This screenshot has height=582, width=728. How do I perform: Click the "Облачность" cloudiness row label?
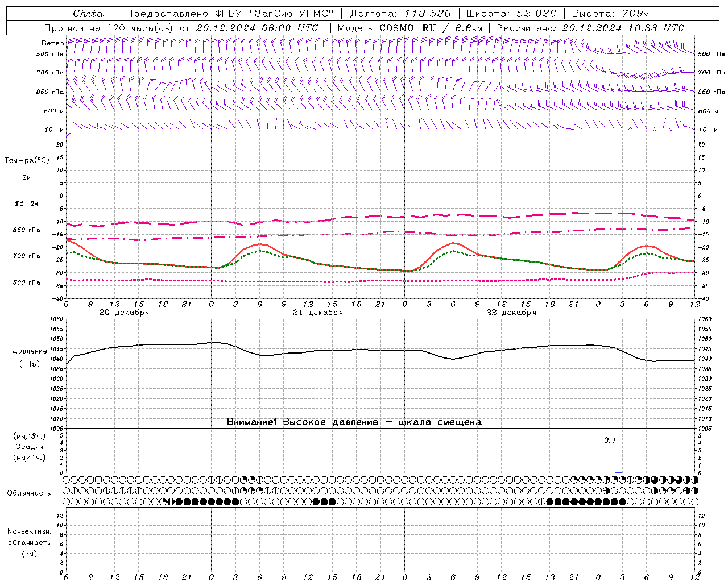point(29,493)
